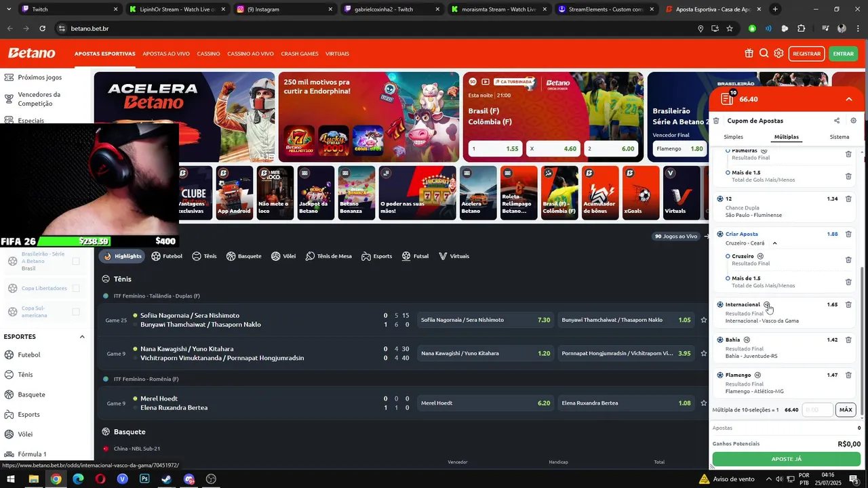Remove the Criar Aposta Cruzeiro - Ceará bet
This screenshot has width=868, height=488.
[848, 235]
